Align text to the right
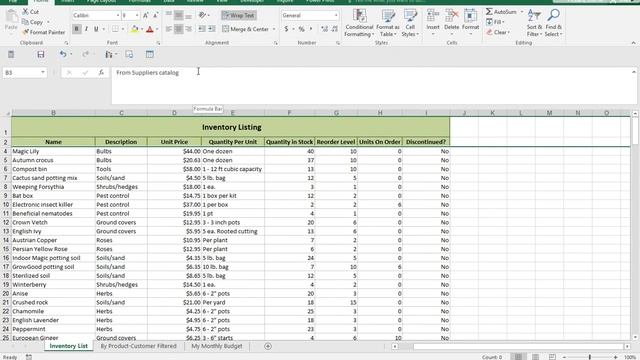 click(188, 29)
